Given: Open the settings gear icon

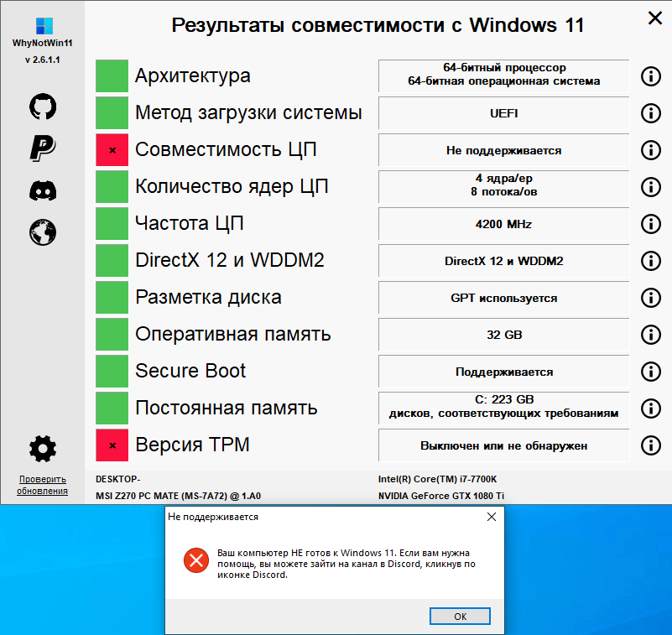Looking at the screenshot, I should click(x=43, y=449).
